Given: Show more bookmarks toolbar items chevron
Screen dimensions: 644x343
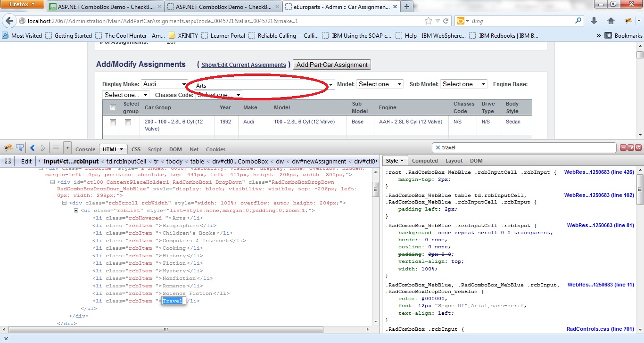Looking at the screenshot, I should pos(599,35).
